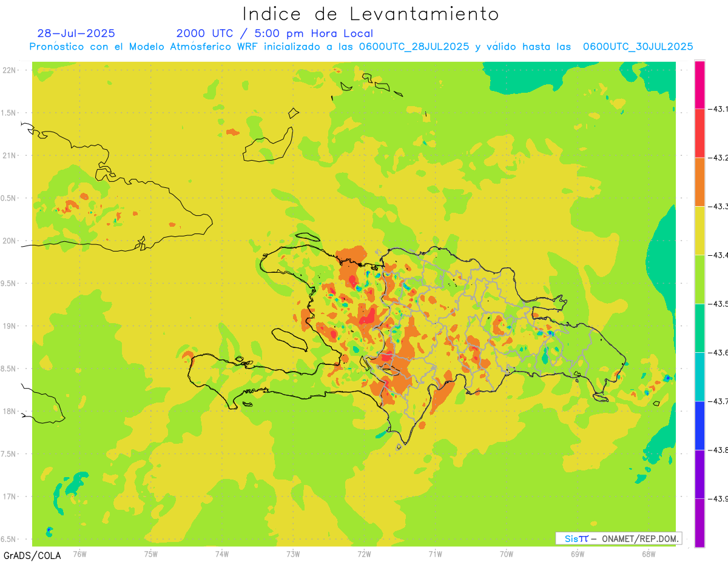Select the cyan swatch in the colorbar
Image resolution: width=728 pixels, height=562 pixels.
[699, 376]
